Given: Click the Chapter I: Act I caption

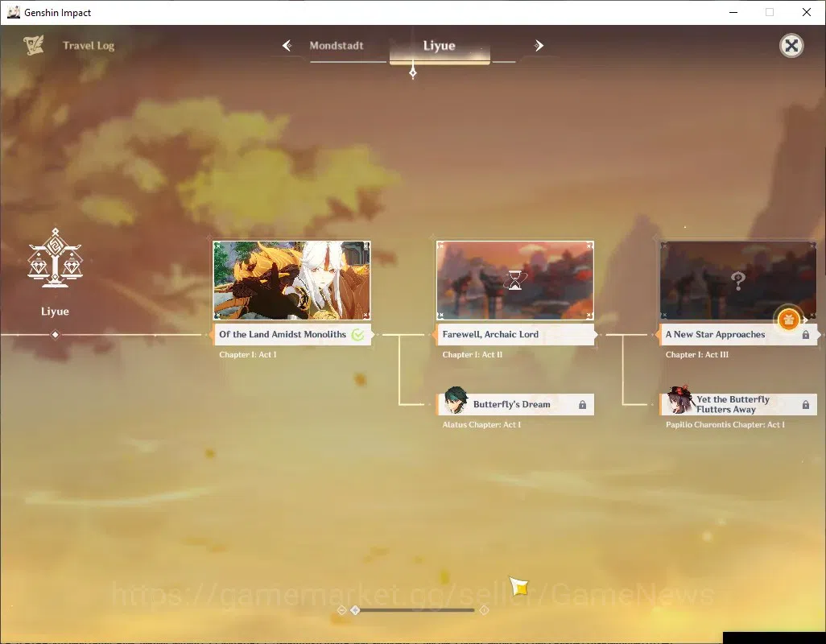Looking at the screenshot, I should [x=248, y=355].
